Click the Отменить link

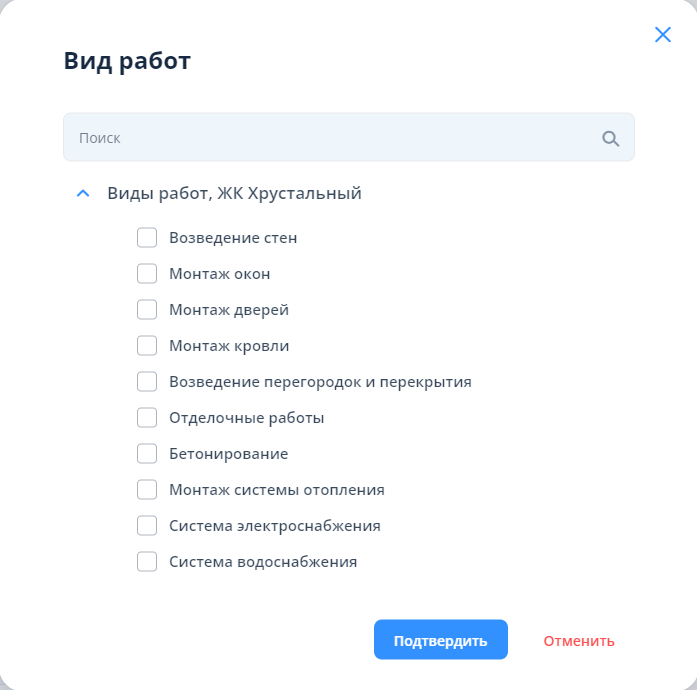[x=579, y=641]
